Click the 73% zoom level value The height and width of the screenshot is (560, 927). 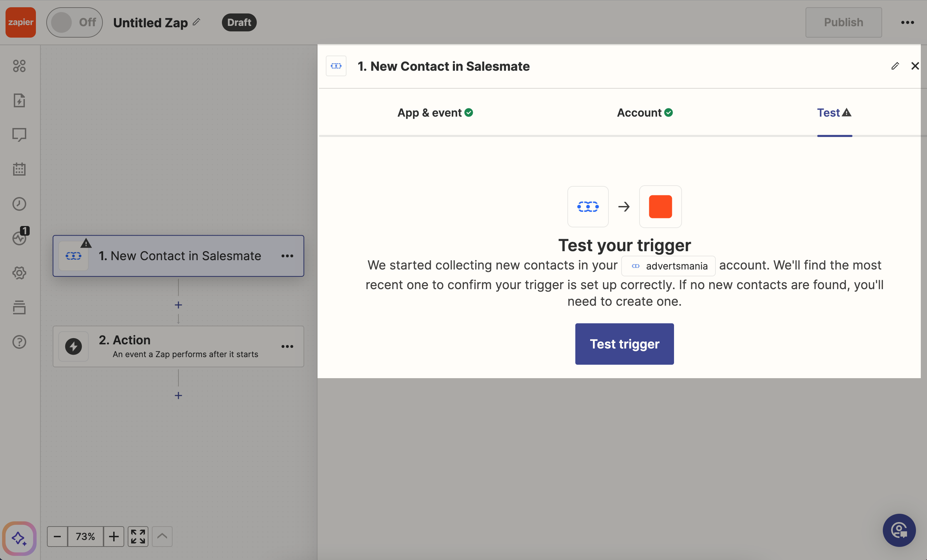[x=85, y=536]
